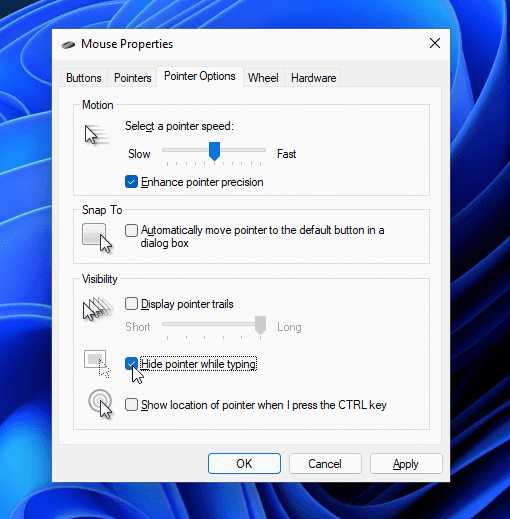Click the hide pointer while typing icon
The image size is (510, 519).
click(97, 364)
